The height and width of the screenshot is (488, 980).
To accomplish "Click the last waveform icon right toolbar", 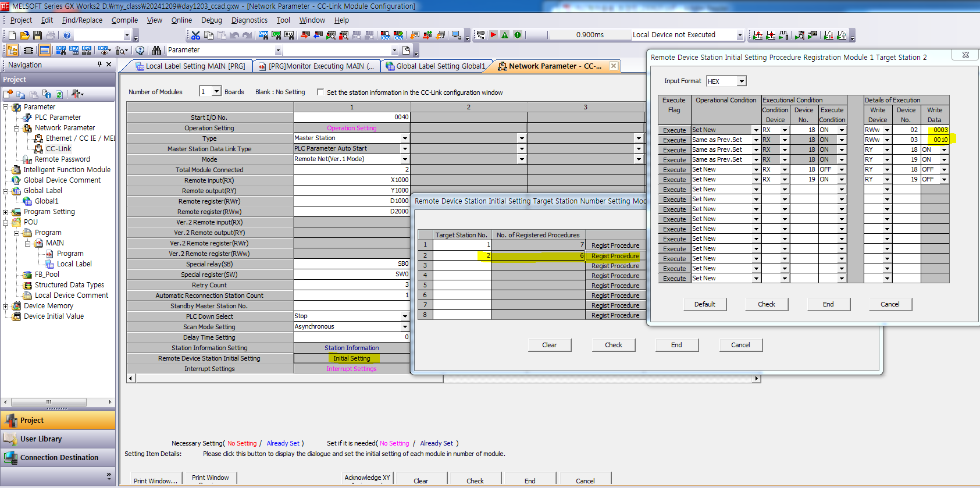I will pyautogui.click(x=842, y=35).
